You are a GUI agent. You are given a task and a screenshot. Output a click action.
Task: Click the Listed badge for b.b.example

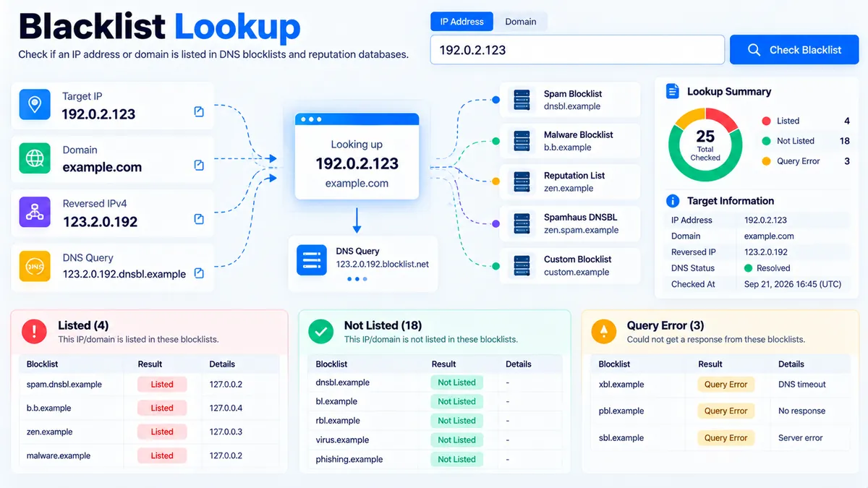[x=162, y=408]
